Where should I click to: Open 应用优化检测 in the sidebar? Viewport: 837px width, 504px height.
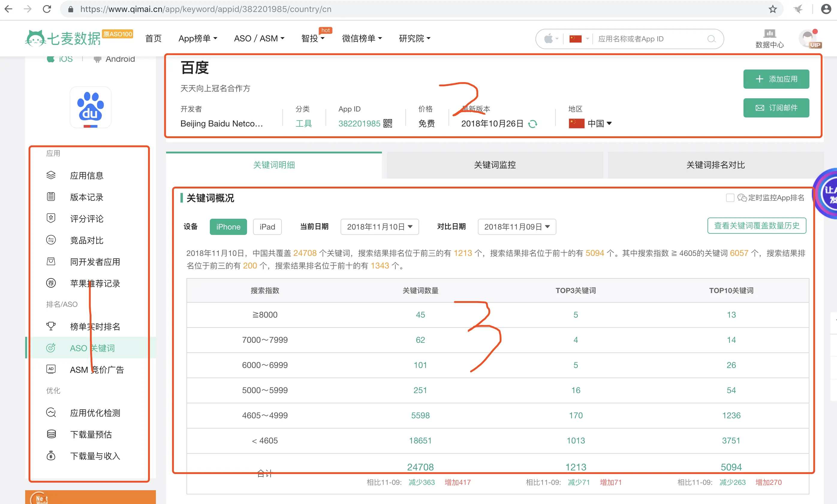(95, 413)
